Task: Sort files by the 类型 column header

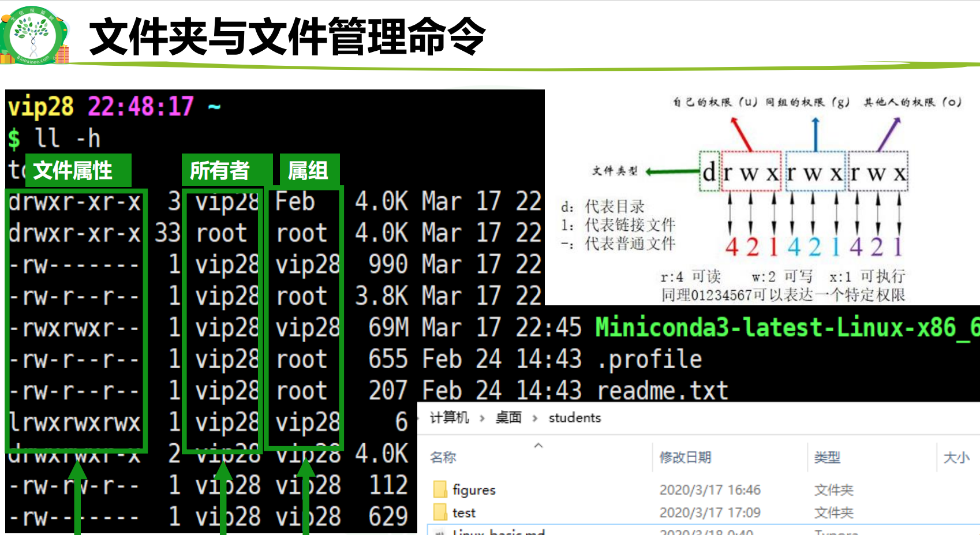Action: tap(827, 457)
